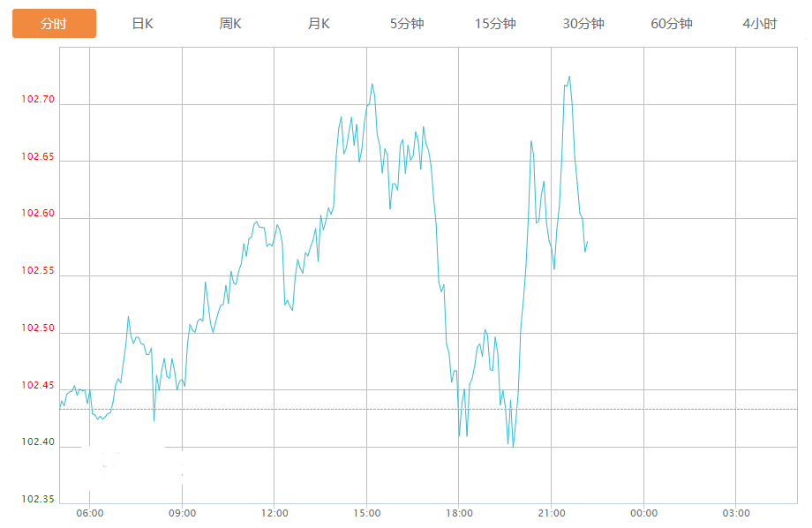The image size is (812, 528).
Task: Click the 00:00 time axis label
Action: 644,513
